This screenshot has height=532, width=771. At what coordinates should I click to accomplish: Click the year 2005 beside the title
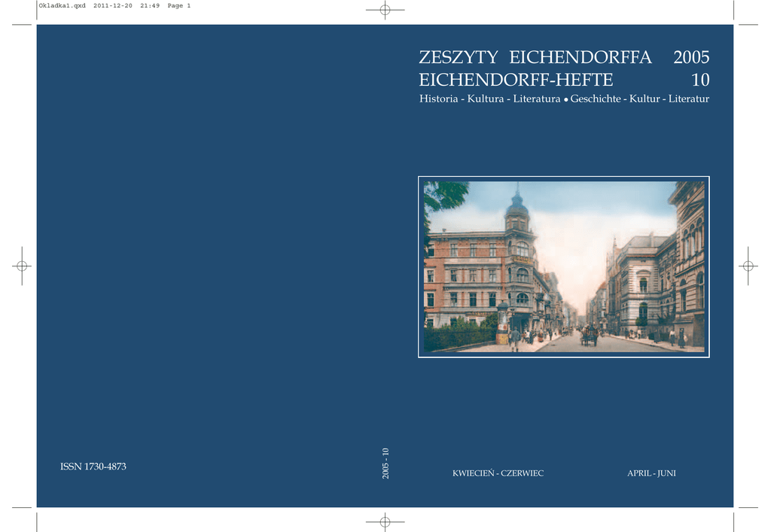tap(691, 58)
